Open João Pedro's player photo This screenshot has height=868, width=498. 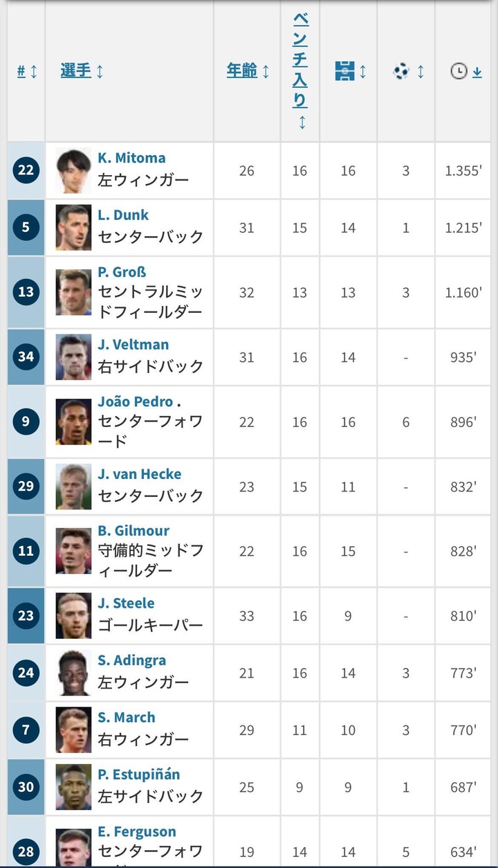[73, 422]
